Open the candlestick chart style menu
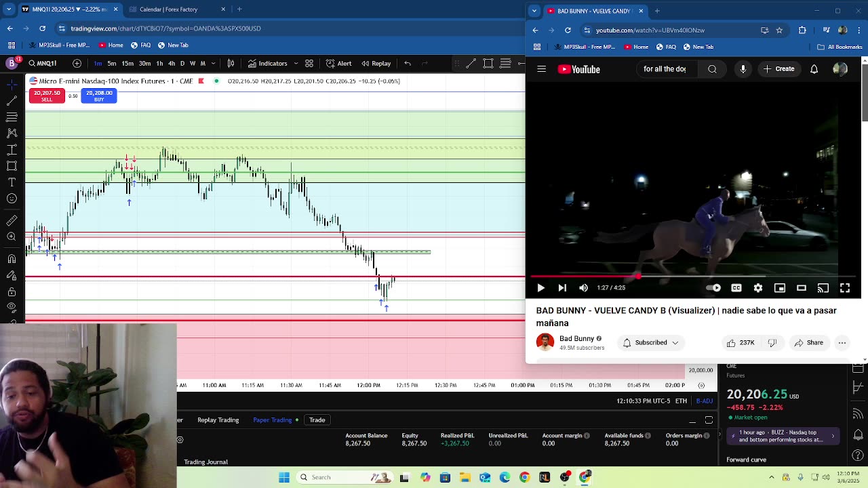 coord(231,64)
